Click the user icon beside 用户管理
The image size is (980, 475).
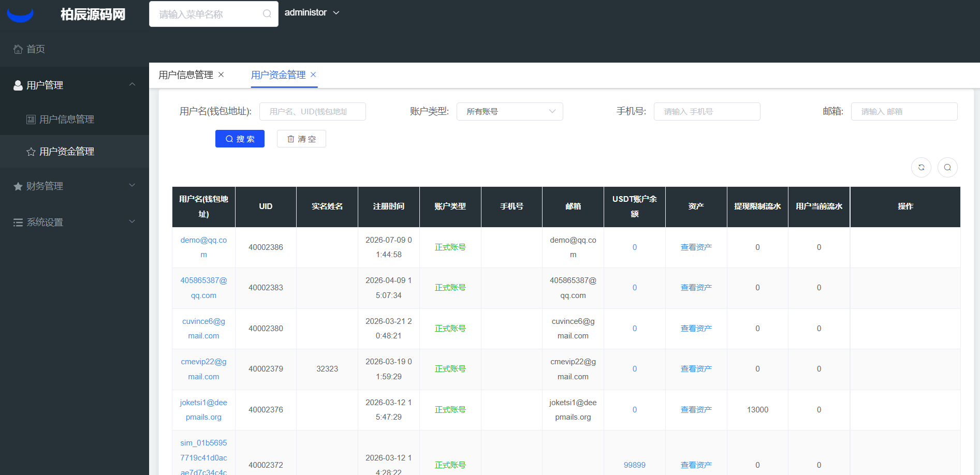pyautogui.click(x=18, y=85)
